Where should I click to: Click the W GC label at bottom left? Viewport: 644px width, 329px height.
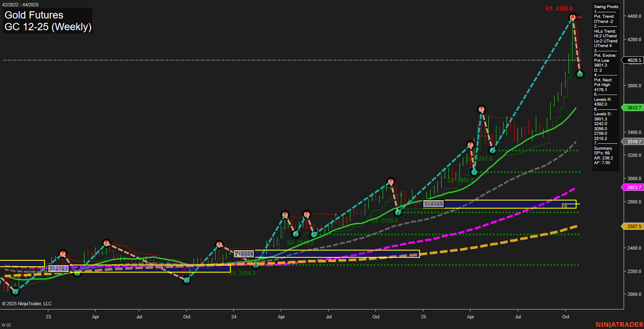tap(6, 325)
